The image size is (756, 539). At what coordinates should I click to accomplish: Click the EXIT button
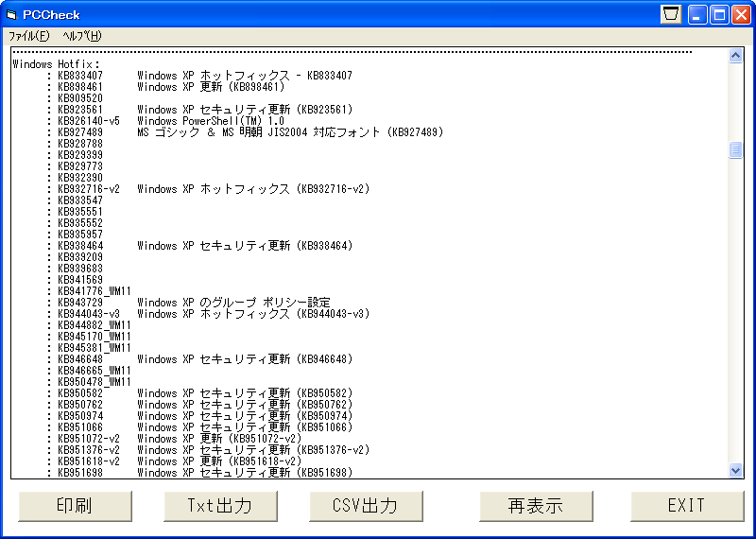pos(687,506)
